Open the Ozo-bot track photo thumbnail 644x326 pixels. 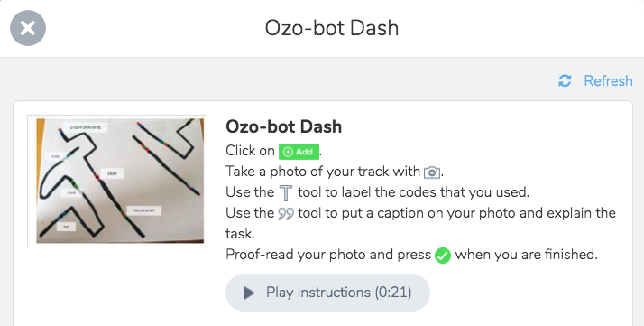coord(117,181)
